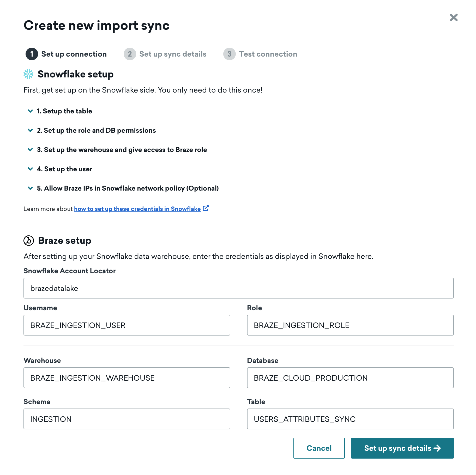Screen dimensions: 476x475
Task: Click the Braze logo icon
Action: [29, 240]
